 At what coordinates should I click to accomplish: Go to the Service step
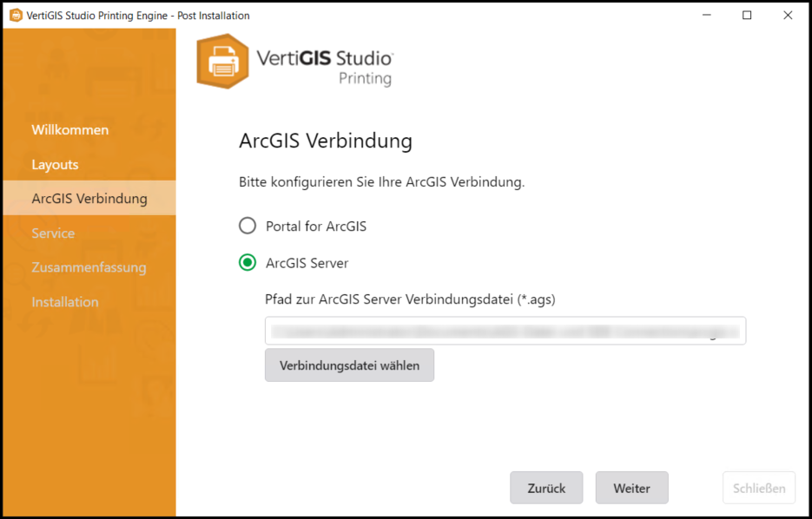pos(53,233)
